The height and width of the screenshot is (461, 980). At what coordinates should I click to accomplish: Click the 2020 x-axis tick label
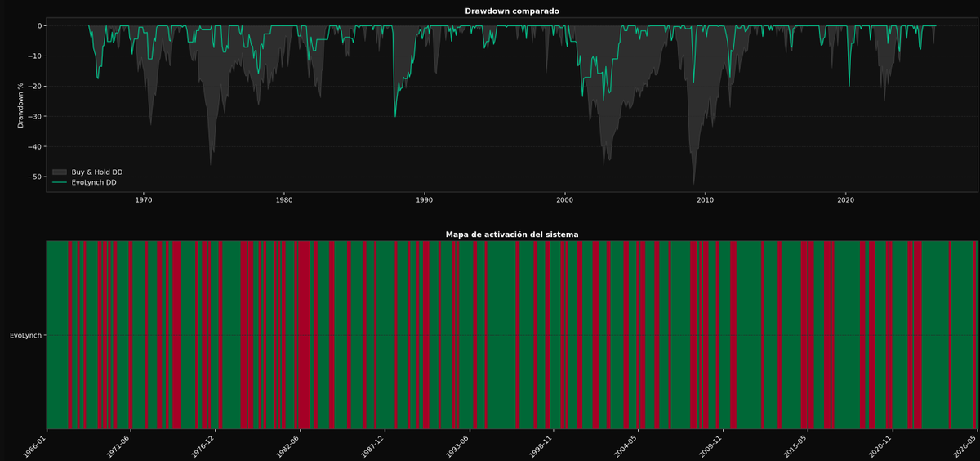pos(846,199)
